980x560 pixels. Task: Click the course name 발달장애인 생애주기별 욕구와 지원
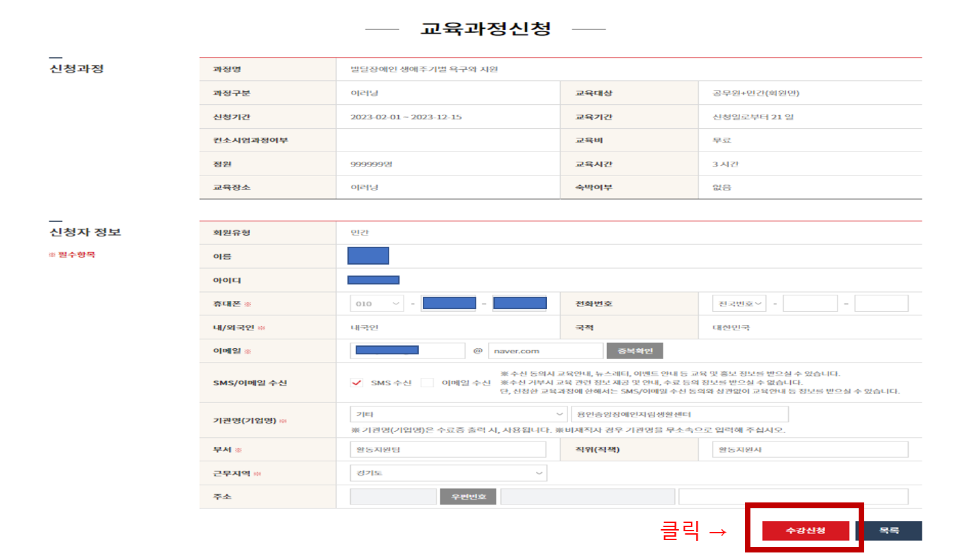point(424,69)
